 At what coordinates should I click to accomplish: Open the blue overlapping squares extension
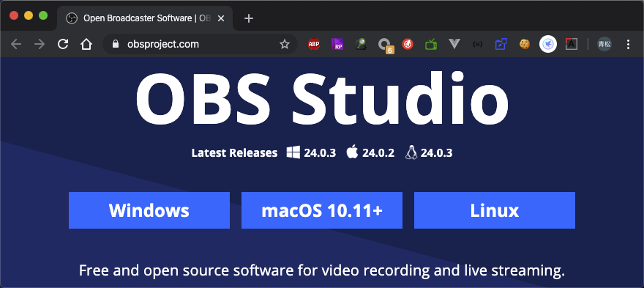pyautogui.click(x=501, y=44)
